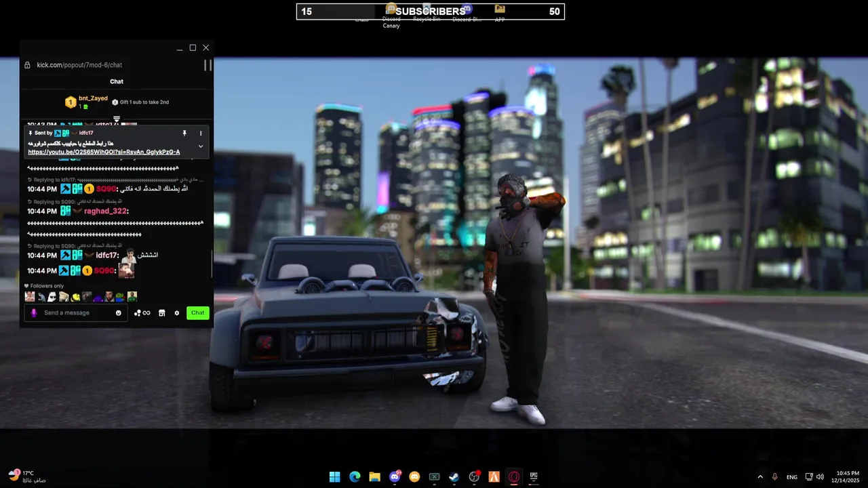
Task: Open Microsoft Edge from taskbar
Action: pos(355,477)
